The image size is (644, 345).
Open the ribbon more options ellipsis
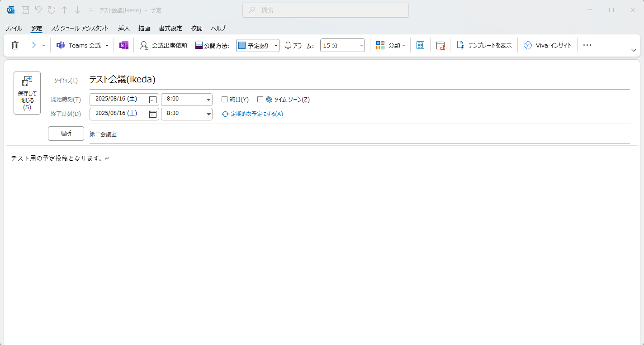click(x=587, y=45)
